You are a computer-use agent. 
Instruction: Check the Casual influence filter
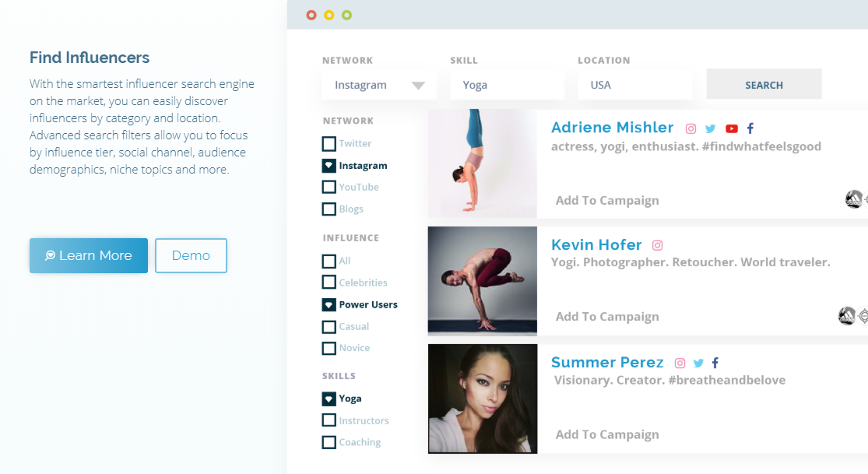(x=329, y=327)
